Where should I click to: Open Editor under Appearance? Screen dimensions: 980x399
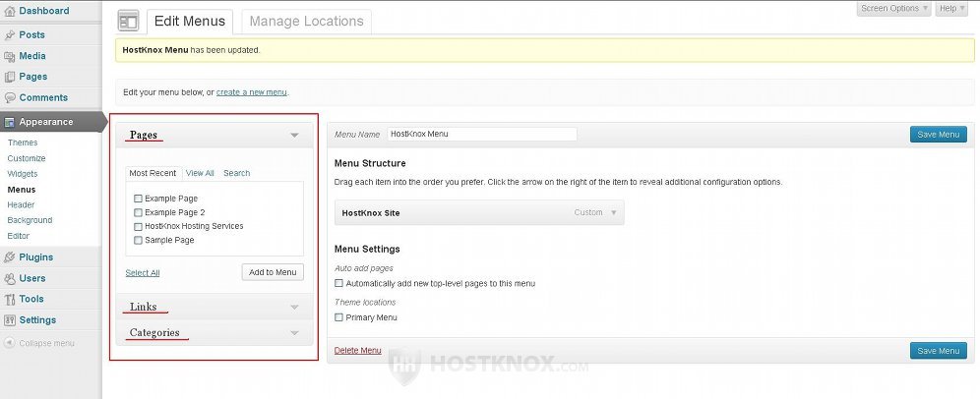[x=18, y=236]
